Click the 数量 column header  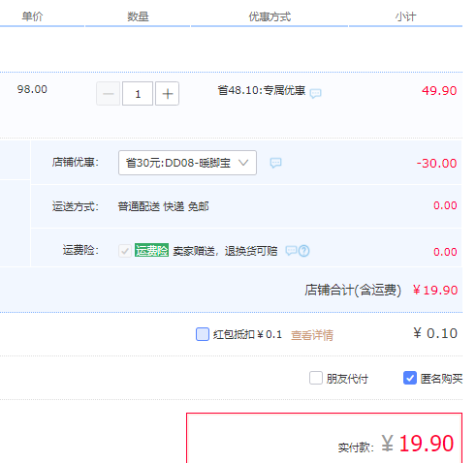pos(138,16)
